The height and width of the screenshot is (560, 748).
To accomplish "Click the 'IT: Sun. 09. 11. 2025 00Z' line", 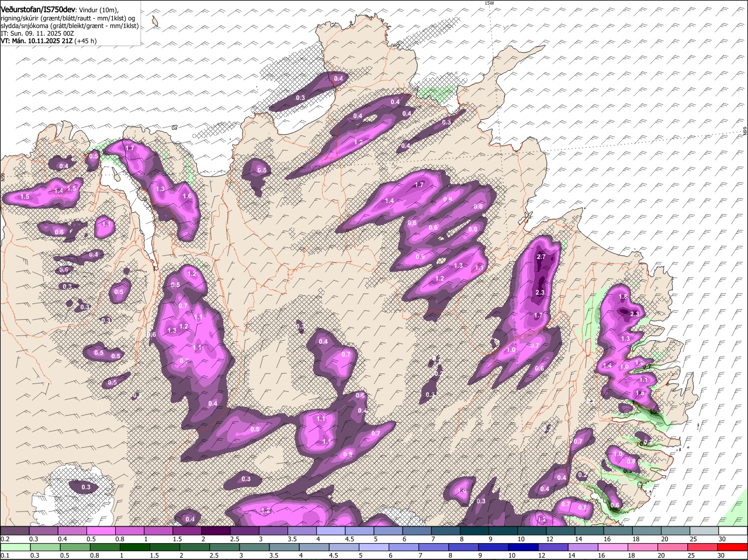I will 37,33.
